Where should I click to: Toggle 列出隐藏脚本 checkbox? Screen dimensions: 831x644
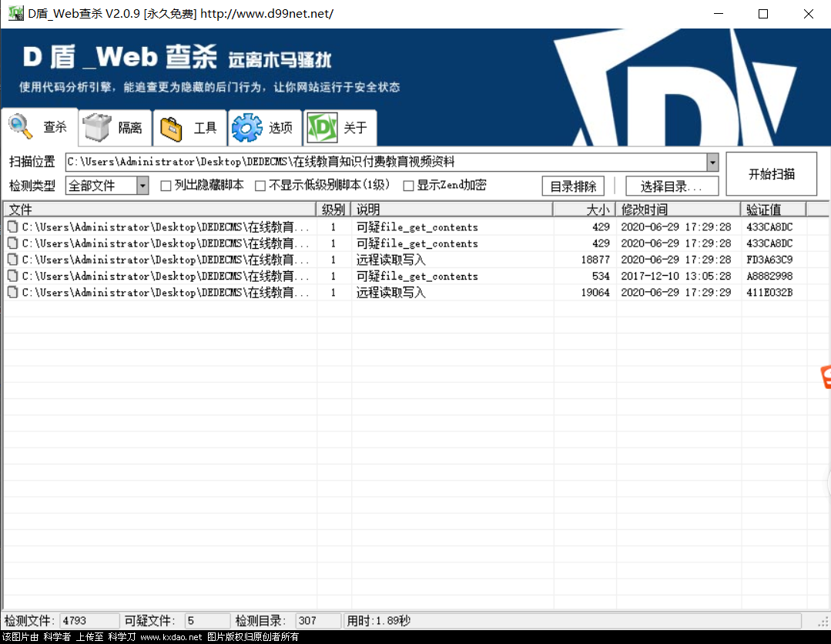click(x=166, y=186)
